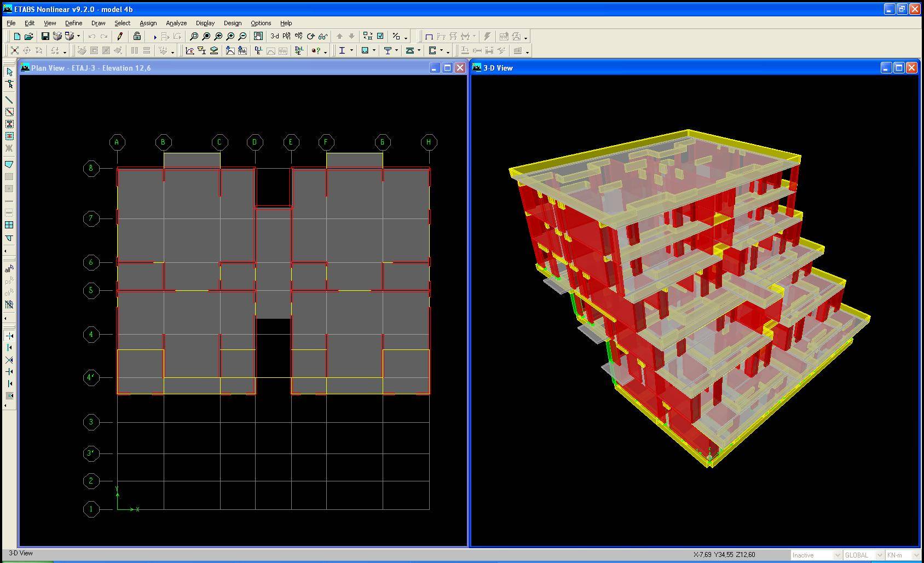
Task: Open the Analyze menu
Action: pos(176,23)
